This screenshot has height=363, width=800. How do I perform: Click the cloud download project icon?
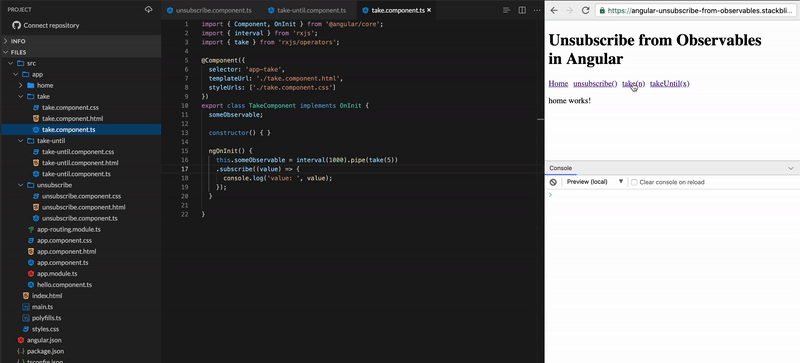(x=148, y=10)
